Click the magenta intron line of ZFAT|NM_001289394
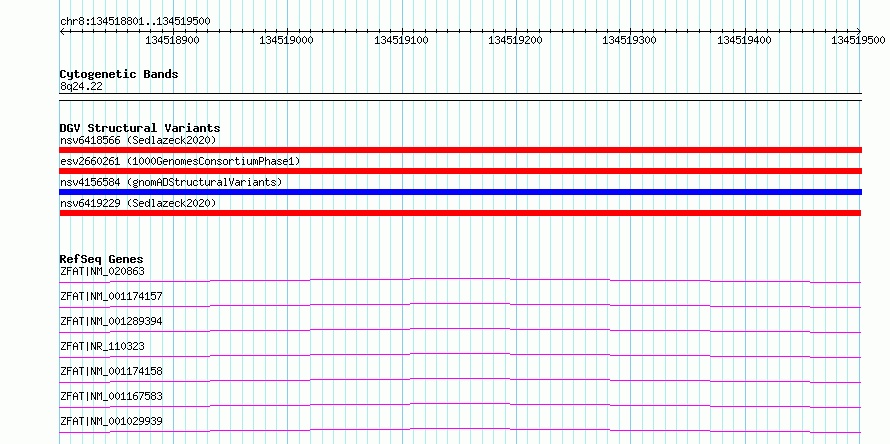Screen dimensions: 890x444 coord(460,330)
